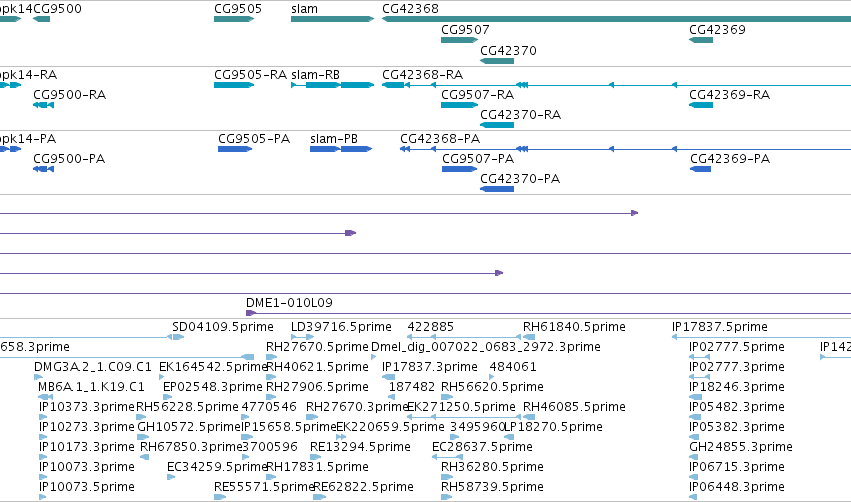Image resolution: width=851 pixels, height=502 pixels.
Task: Click the CG42369-PA protein label
Action: click(730, 158)
